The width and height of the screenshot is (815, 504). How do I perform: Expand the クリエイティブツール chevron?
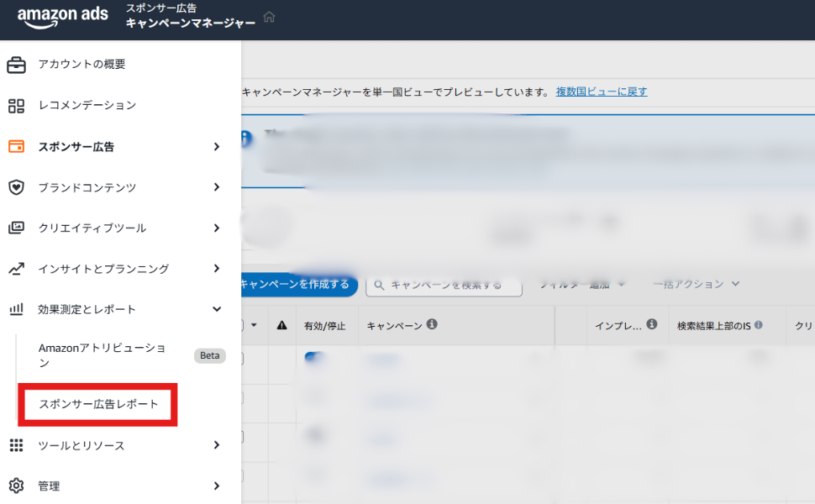point(217,228)
